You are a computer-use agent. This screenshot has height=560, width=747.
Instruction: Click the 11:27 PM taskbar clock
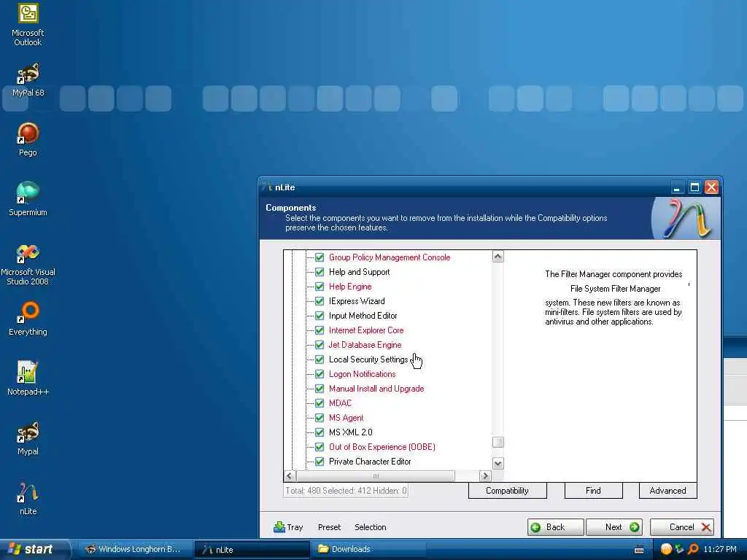pyautogui.click(x=719, y=549)
